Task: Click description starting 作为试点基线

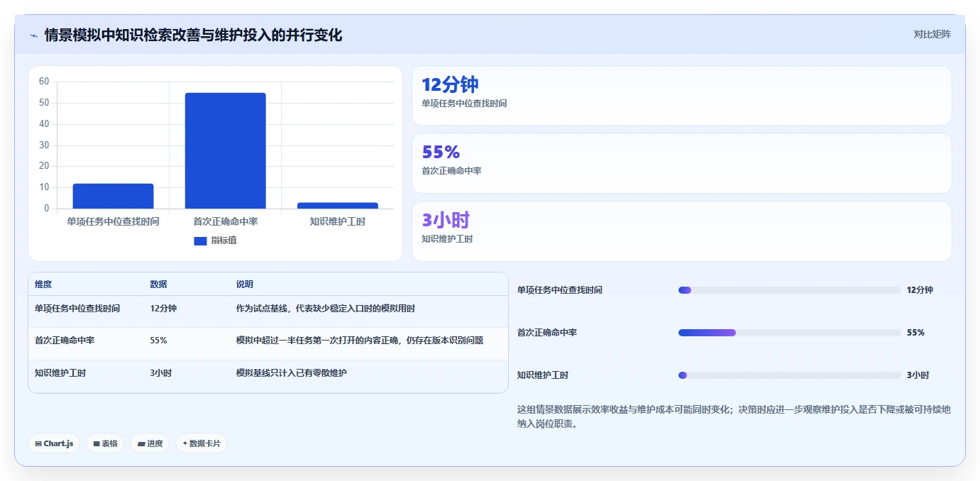Action: coord(326,309)
